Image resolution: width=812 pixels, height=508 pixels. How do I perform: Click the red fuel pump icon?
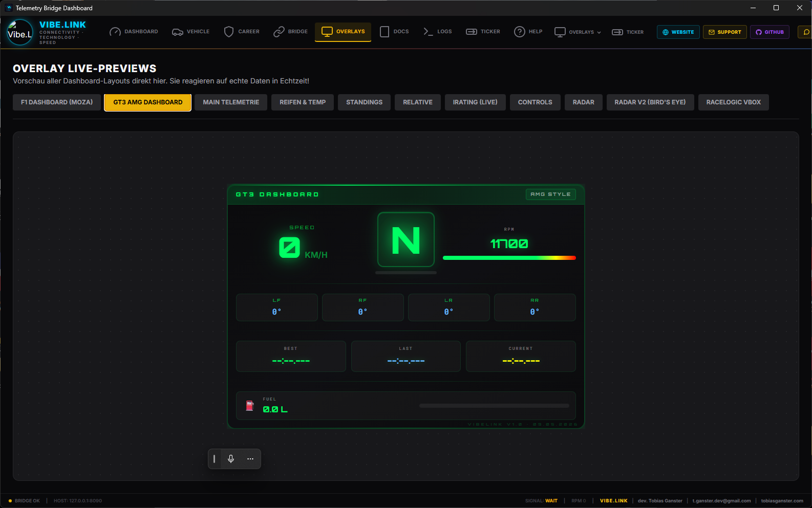point(250,406)
